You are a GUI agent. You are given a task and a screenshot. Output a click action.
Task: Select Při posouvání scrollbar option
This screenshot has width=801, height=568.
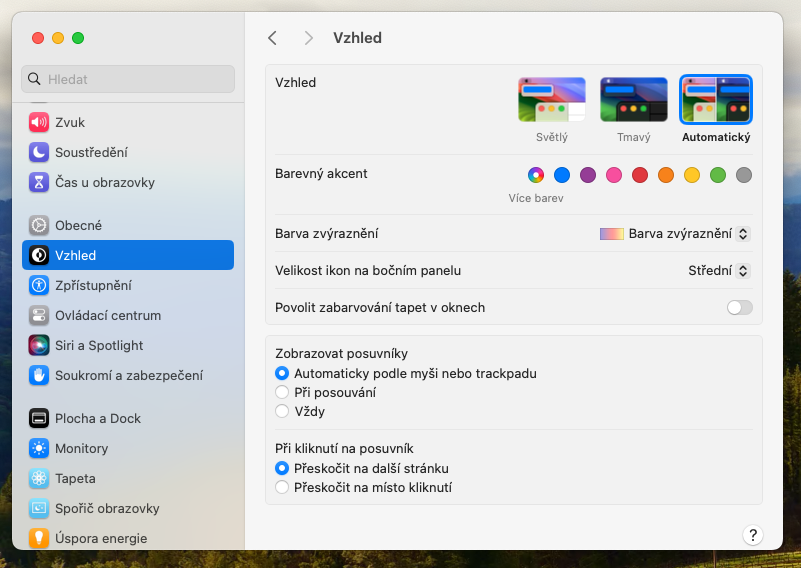point(282,392)
